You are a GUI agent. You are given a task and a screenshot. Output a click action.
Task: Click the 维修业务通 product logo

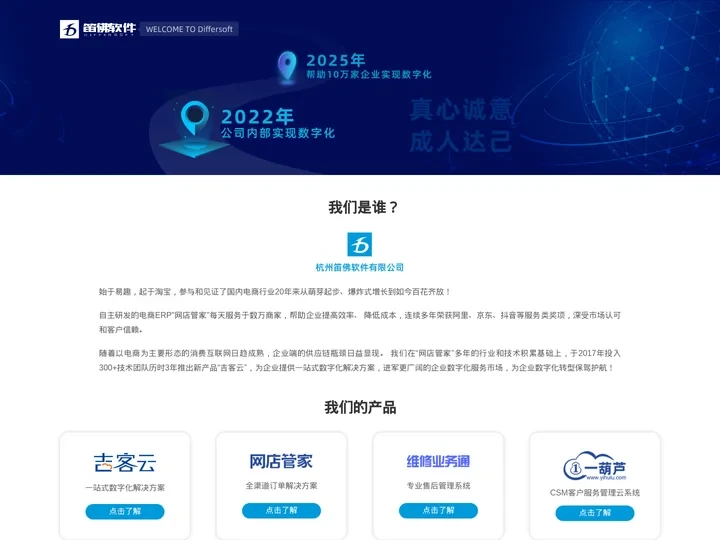[438, 461]
